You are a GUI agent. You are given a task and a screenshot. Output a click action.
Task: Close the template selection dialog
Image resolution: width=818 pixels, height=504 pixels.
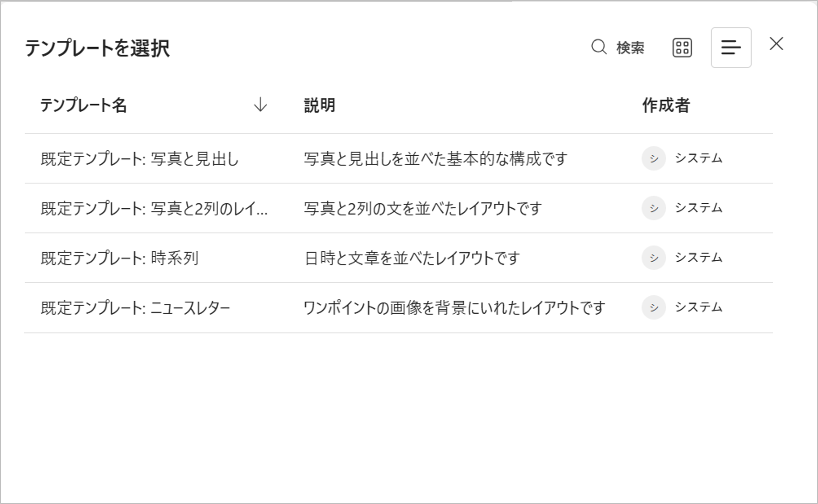pos(776,44)
